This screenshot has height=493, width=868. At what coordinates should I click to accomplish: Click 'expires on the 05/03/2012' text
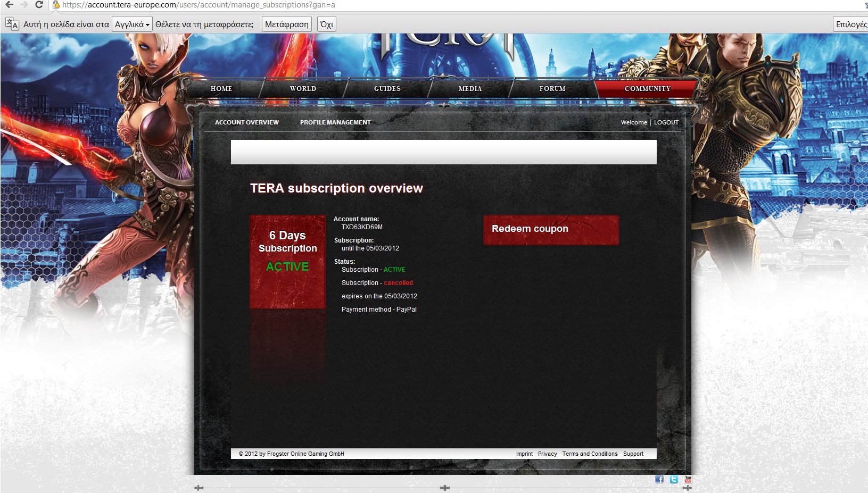(379, 296)
